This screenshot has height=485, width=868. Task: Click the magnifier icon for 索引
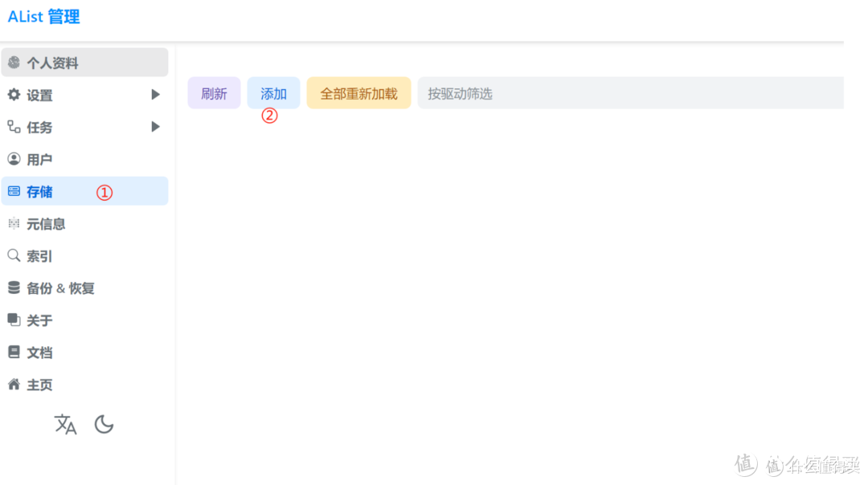point(14,255)
